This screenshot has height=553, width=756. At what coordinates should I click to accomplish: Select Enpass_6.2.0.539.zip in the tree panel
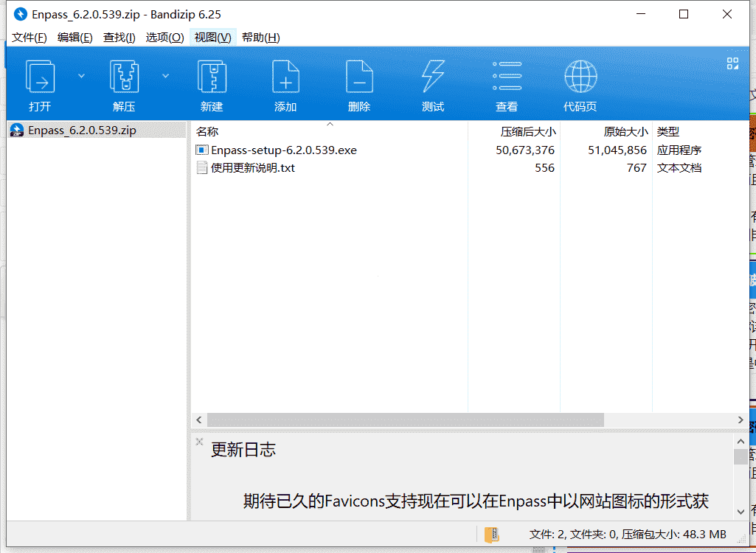[97, 131]
